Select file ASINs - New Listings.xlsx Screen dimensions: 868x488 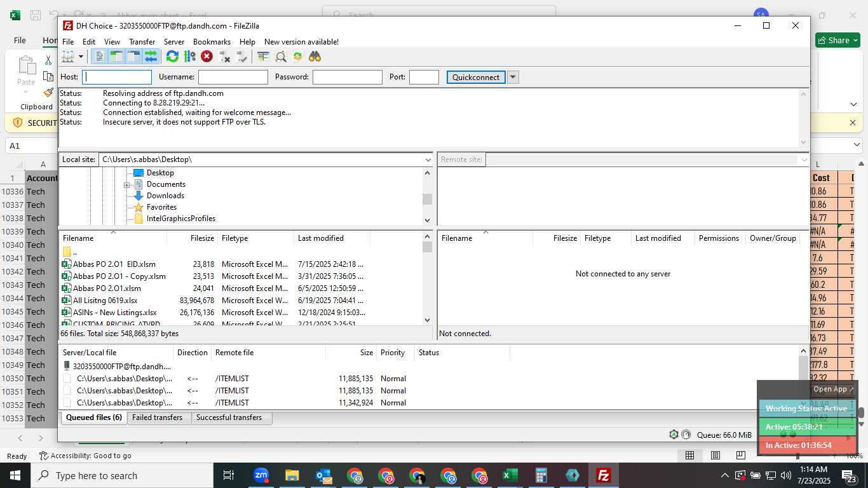114,313
